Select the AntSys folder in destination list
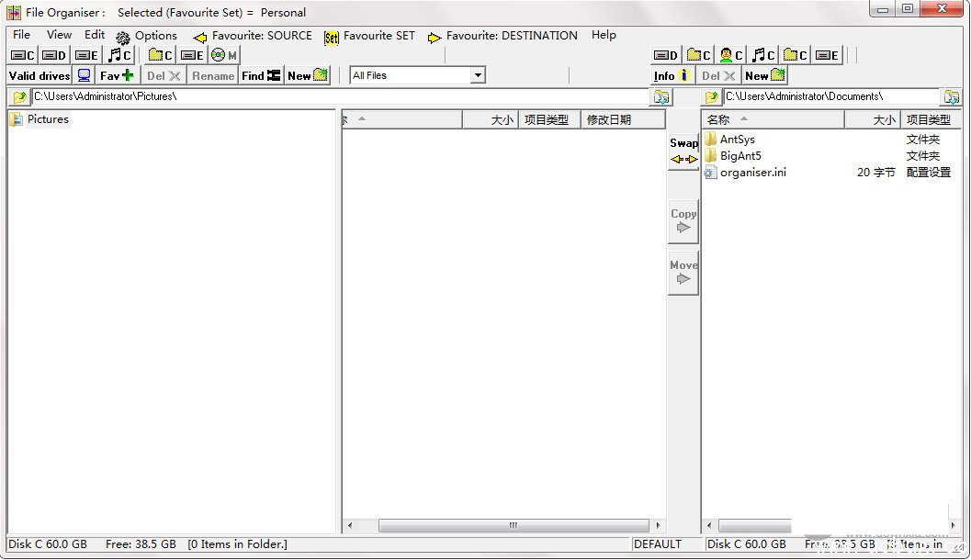 tap(737, 140)
